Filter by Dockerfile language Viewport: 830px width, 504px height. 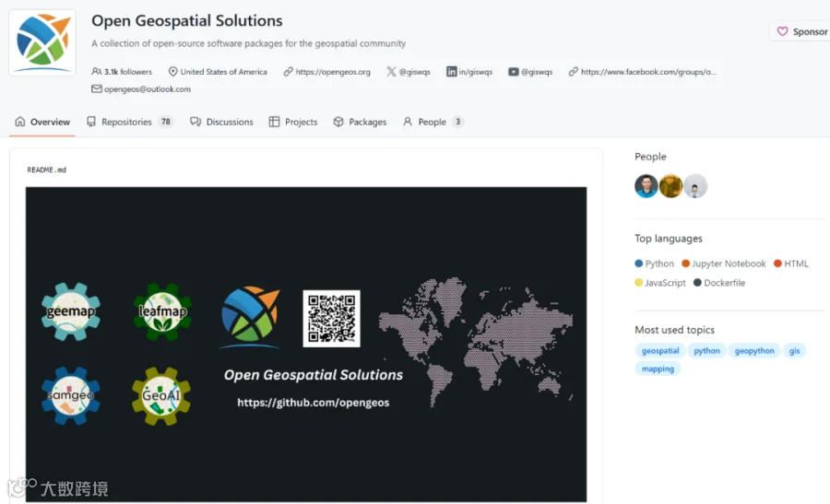(x=719, y=283)
